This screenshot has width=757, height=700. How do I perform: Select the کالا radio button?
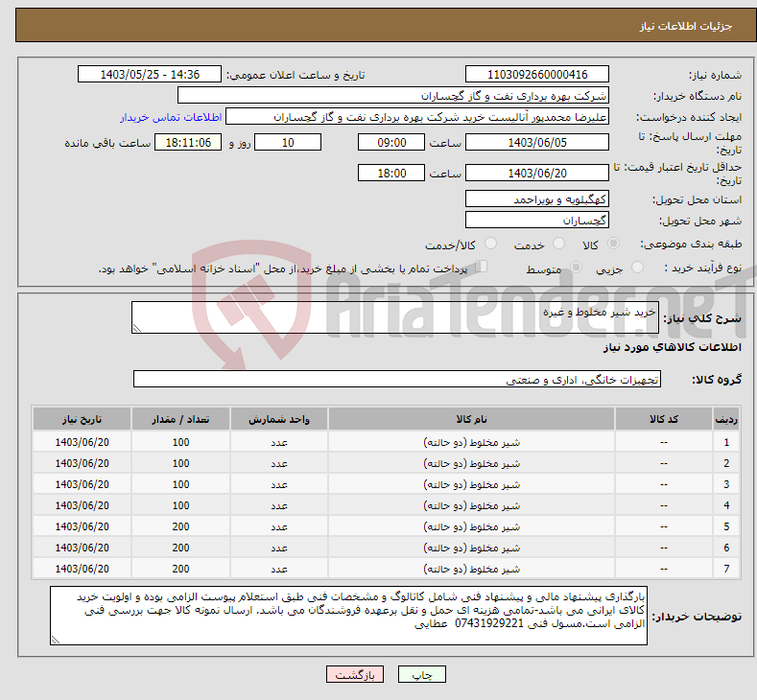613,244
